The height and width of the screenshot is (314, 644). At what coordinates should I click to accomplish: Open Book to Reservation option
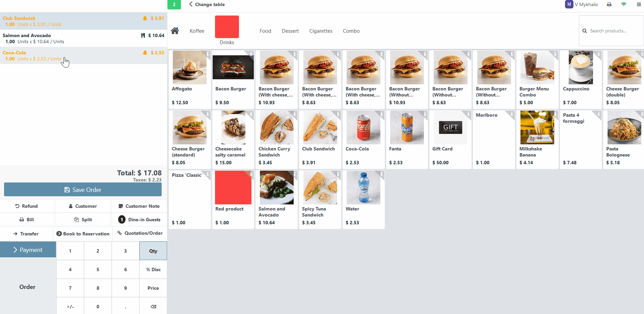(x=83, y=234)
